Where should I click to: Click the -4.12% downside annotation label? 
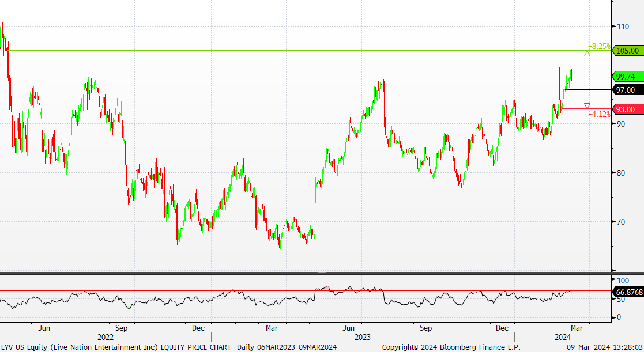pyautogui.click(x=599, y=114)
